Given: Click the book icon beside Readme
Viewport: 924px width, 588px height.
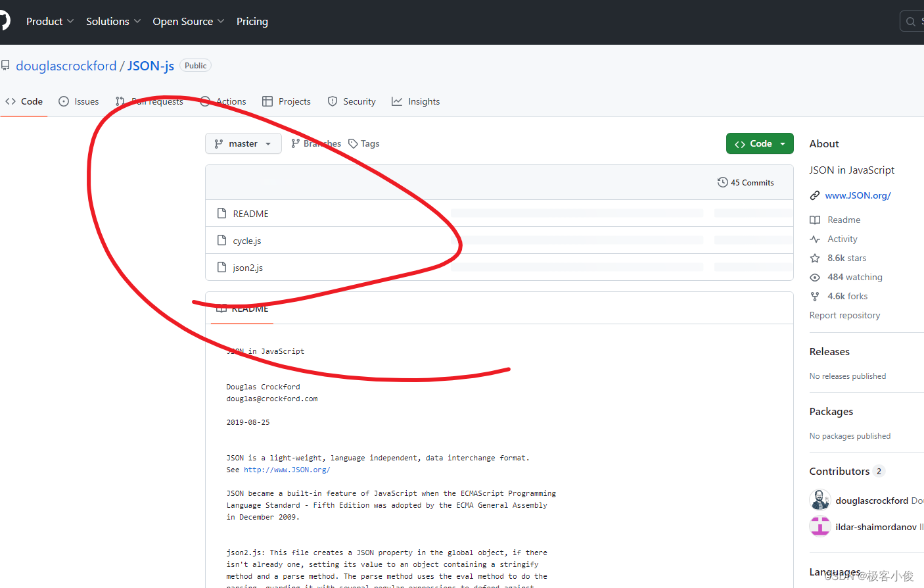Looking at the screenshot, I should click(815, 220).
